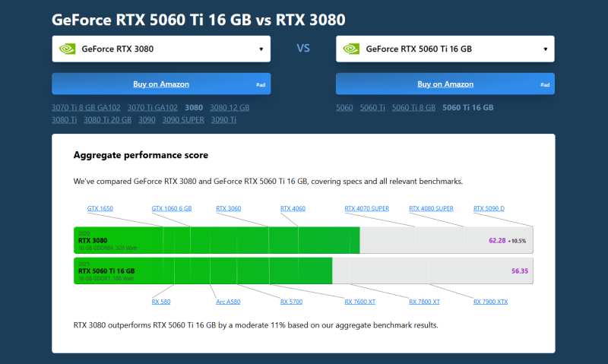Open the RTX 5060 Ti 16 GB dropdown arrow
Screen dimensions: 608x364
click(545, 49)
